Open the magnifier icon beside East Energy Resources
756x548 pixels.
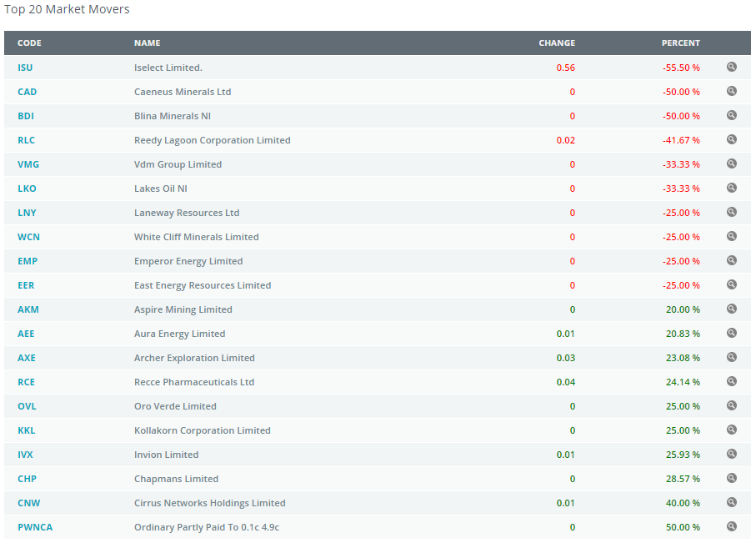click(x=732, y=285)
